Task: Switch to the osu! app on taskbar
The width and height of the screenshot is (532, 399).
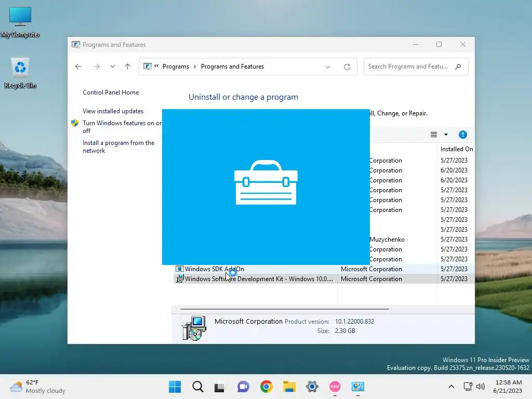Action: coord(335,387)
